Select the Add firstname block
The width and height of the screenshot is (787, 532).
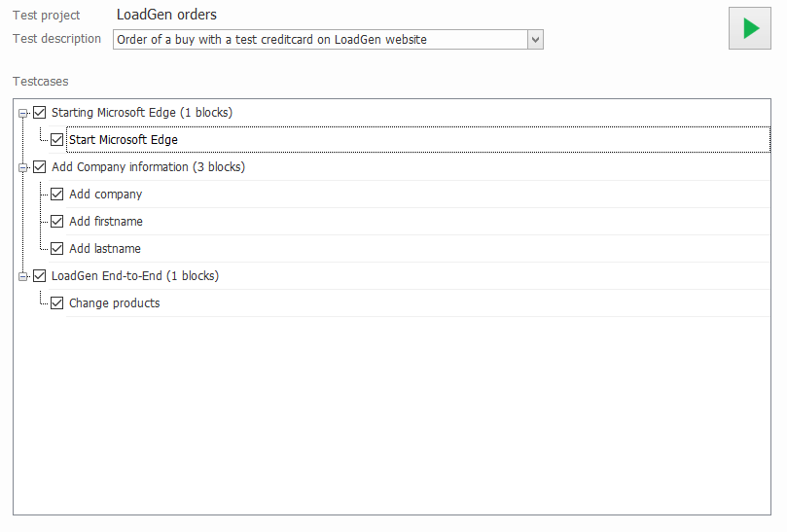106,222
